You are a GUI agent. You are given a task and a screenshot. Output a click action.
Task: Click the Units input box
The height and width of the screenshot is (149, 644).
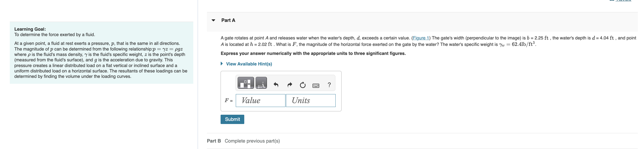click(310, 100)
